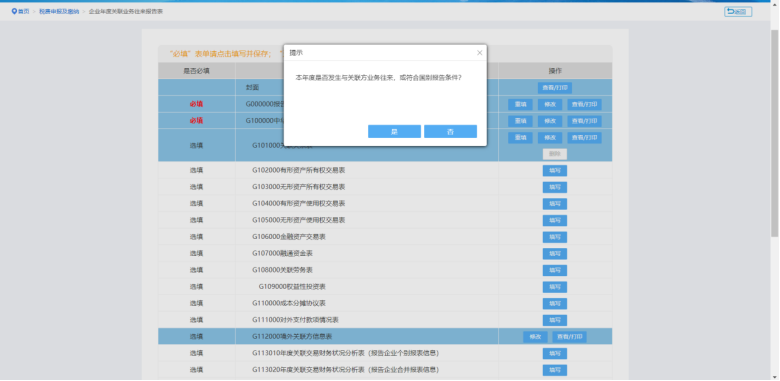The height and width of the screenshot is (381, 780).
Task: Click 修改 for G112000境外关联方信息表
Action: tap(535, 337)
